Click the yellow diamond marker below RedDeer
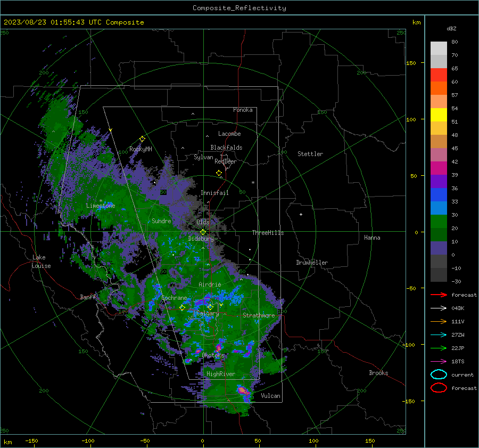Screen dimensions: 479x448 pos(219,173)
